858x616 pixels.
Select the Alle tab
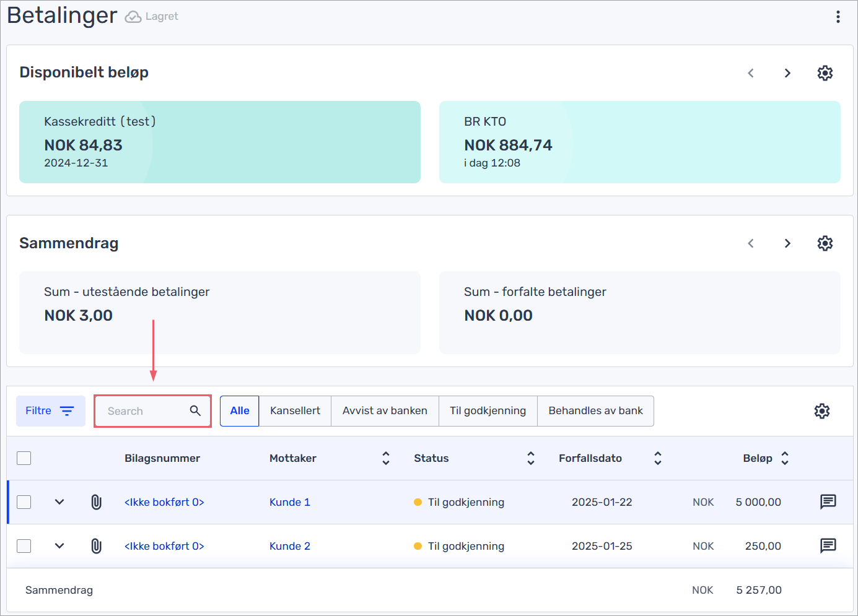click(x=240, y=411)
